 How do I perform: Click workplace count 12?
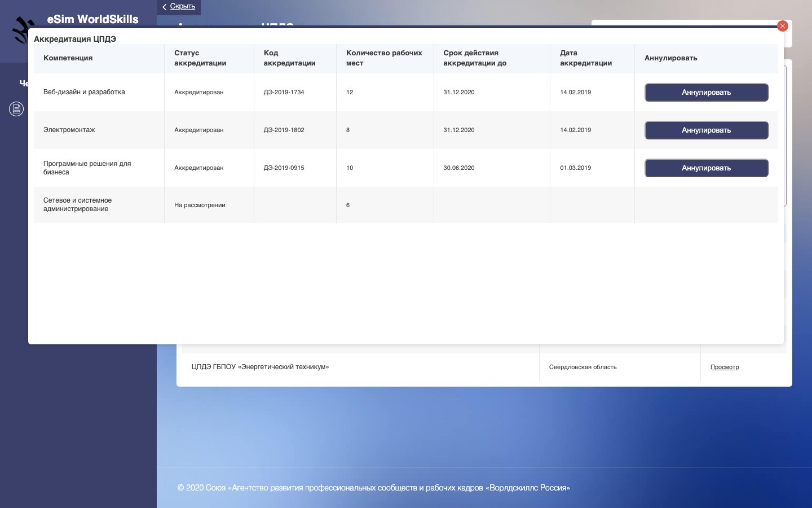pyautogui.click(x=350, y=93)
